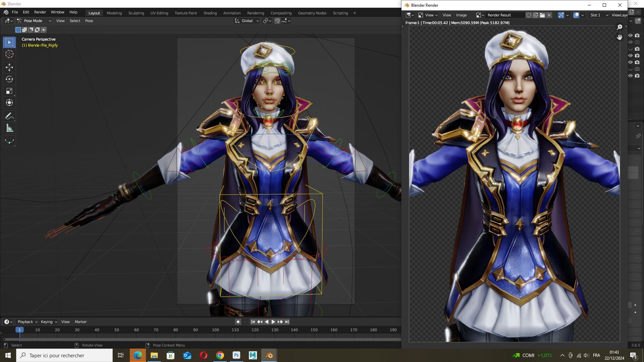
Task: Toggle fake user shield for Render Result
Action: pyautogui.click(x=529, y=15)
